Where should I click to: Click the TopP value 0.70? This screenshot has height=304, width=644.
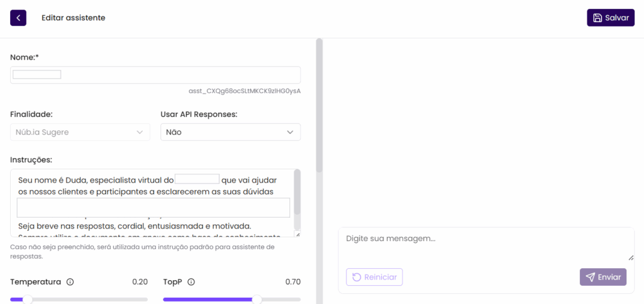coord(293,282)
